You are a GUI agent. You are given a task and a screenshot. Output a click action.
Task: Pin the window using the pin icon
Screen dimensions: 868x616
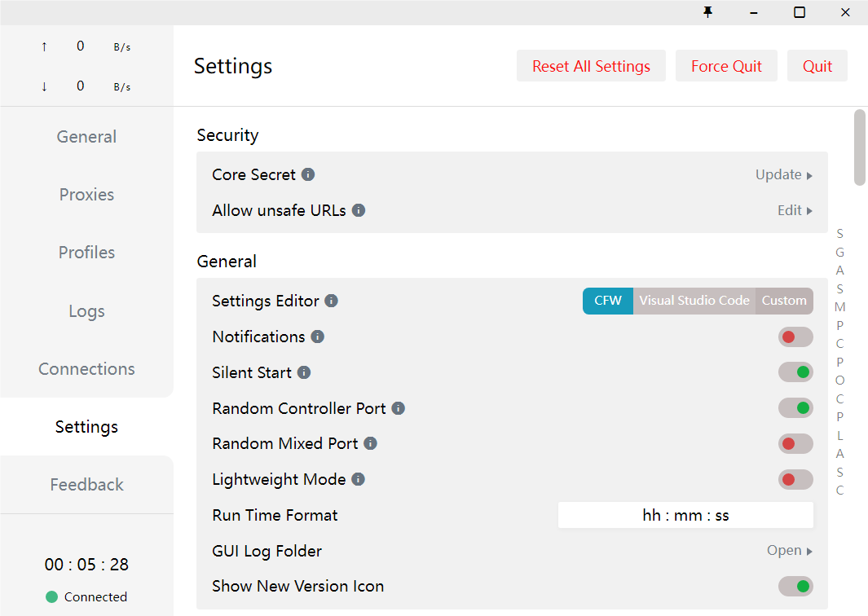707,12
